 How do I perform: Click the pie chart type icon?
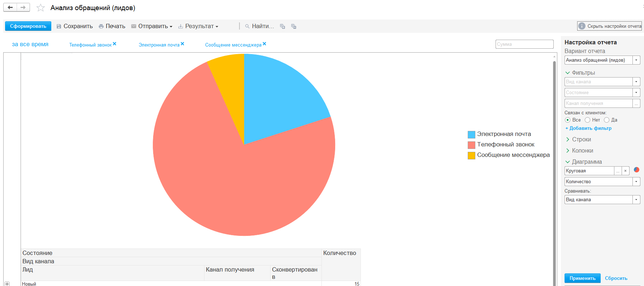(636, 170)
